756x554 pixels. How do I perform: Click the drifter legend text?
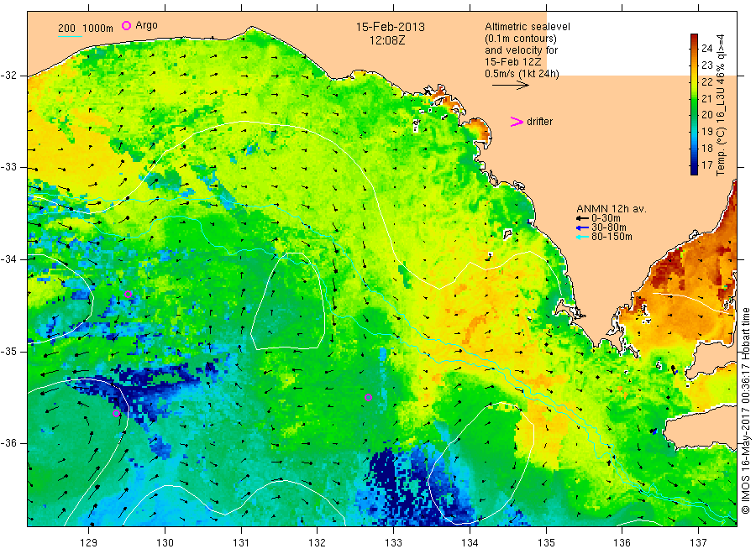539,122
